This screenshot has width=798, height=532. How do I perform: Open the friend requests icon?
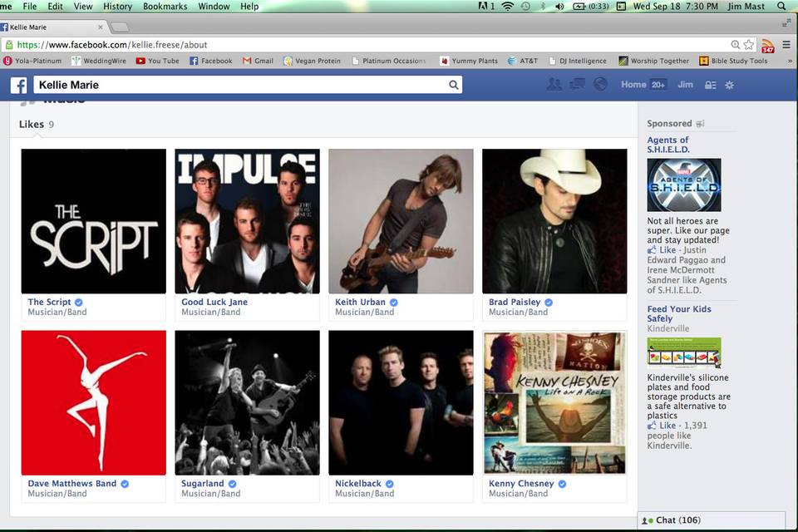pos(554,85)
